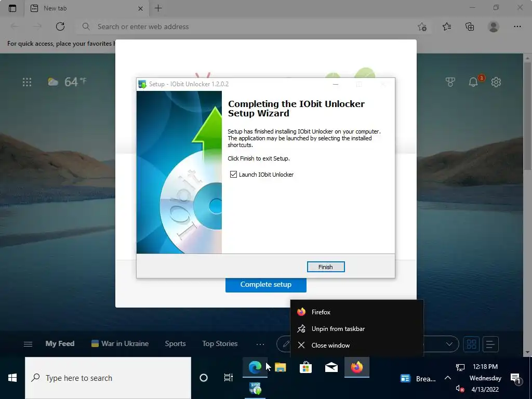Click the muted volume tray icon
Image resolution: width=532 pixels, height=399 pixels.
click(460, 389)
